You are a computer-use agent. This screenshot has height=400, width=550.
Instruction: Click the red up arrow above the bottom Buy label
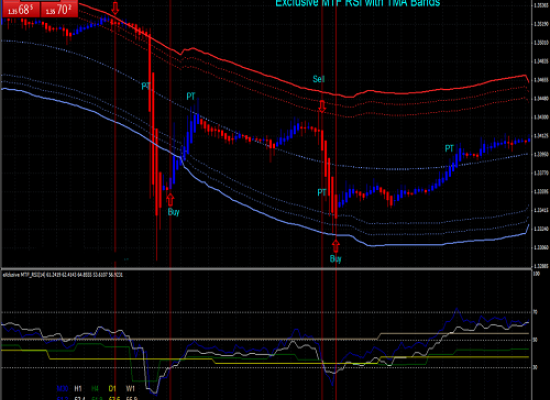point(336,246)
